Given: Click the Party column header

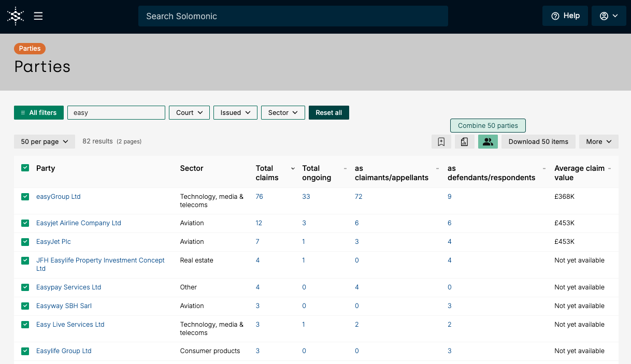Looking at the screenshot, I should pos(46,168).
